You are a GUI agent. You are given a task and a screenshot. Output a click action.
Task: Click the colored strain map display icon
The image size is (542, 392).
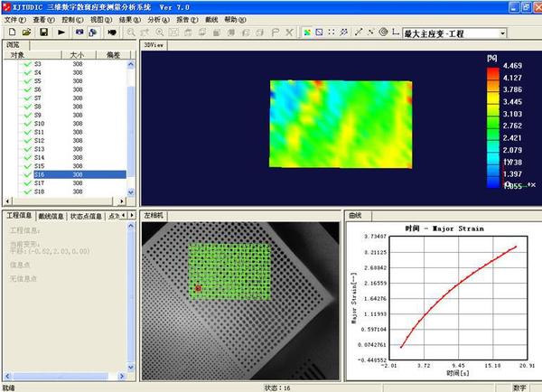307,33
